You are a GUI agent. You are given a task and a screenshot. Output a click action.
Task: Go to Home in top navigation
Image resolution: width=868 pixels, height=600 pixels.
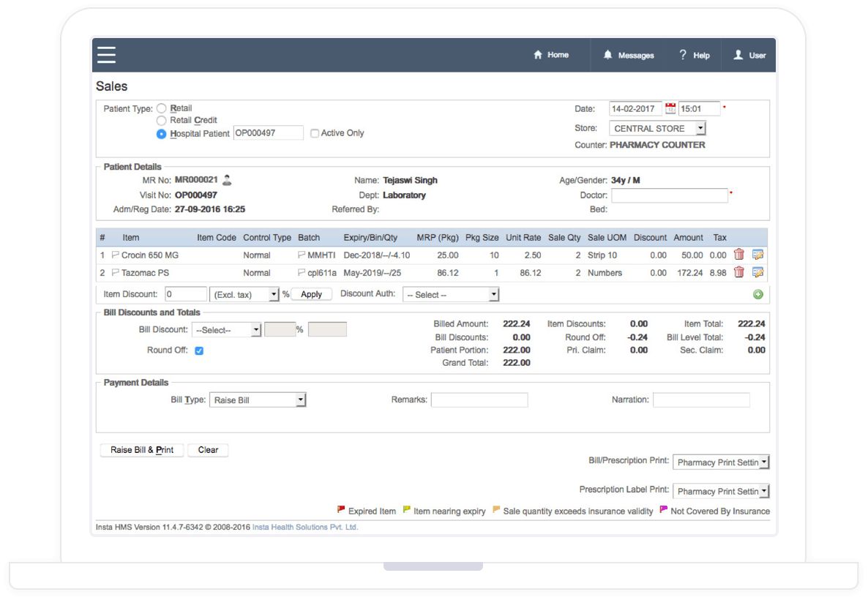click(x=551, y=55)
